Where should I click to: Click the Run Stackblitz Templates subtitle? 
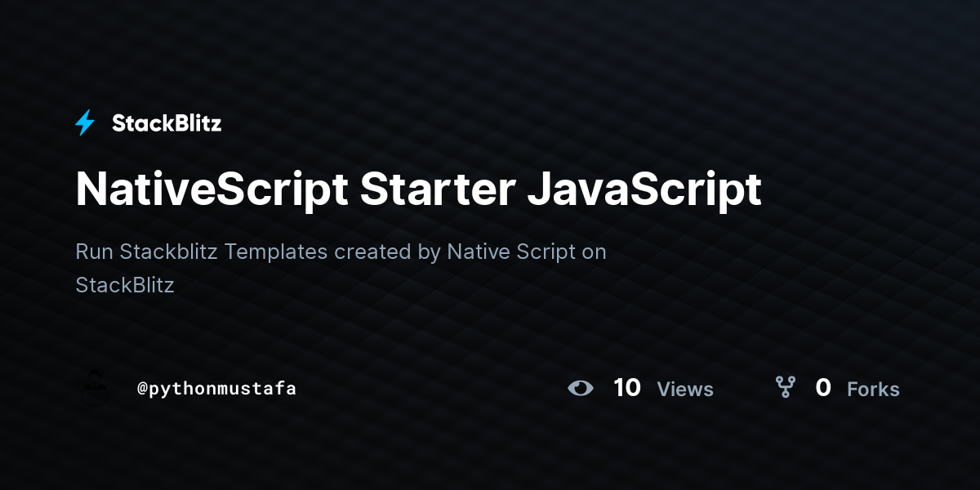(341, 252)
